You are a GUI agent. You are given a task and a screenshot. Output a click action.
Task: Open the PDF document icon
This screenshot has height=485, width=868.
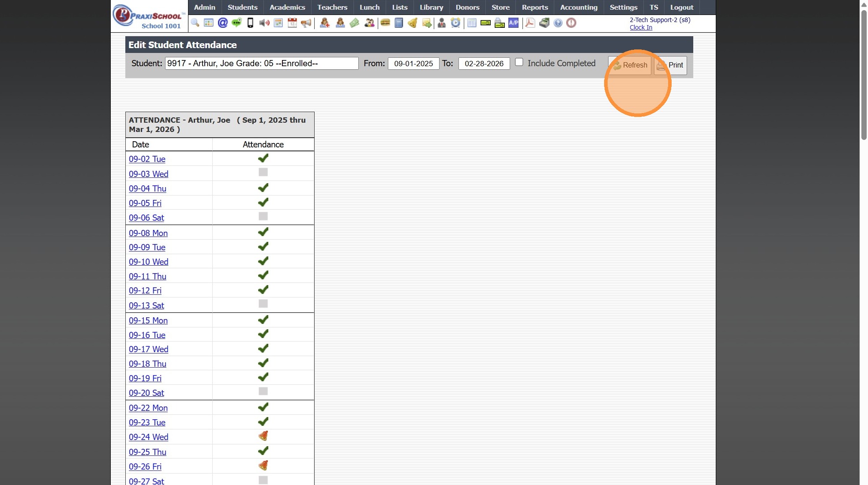coord(530,23)
